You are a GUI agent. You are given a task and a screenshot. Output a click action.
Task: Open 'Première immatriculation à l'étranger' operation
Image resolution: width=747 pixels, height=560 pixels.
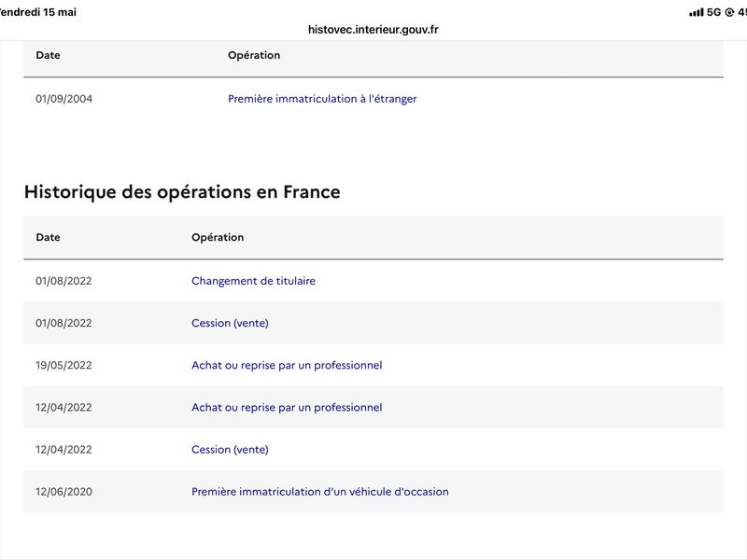322,99
